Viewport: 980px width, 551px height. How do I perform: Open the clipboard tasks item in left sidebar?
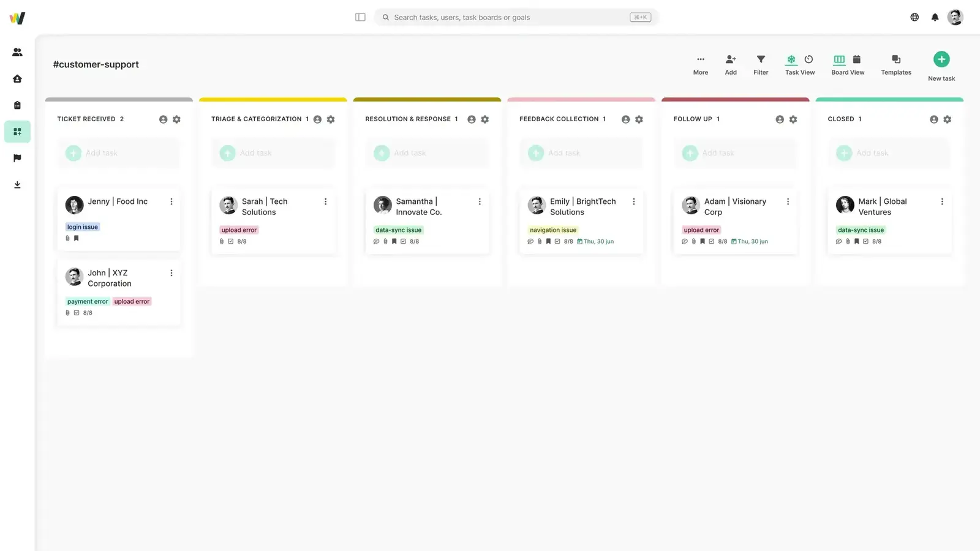pos(17,105)
